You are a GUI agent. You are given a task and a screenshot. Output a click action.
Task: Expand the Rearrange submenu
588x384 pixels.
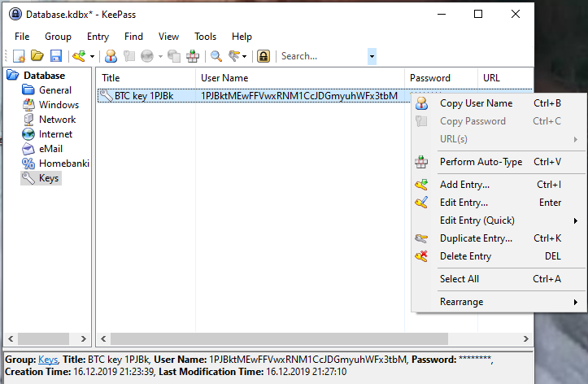[499, 302]
